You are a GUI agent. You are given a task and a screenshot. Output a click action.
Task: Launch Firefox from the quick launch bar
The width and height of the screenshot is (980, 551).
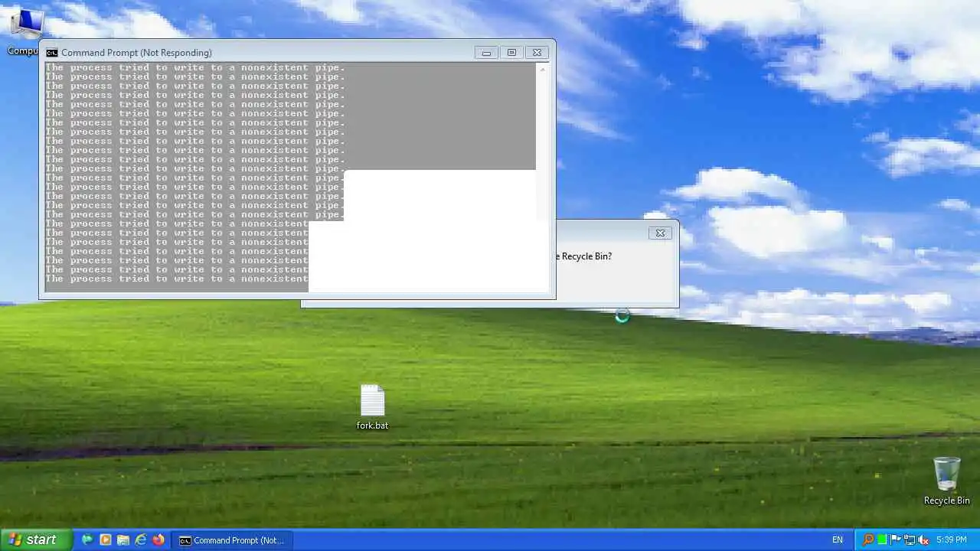click(x=158, y=540)
